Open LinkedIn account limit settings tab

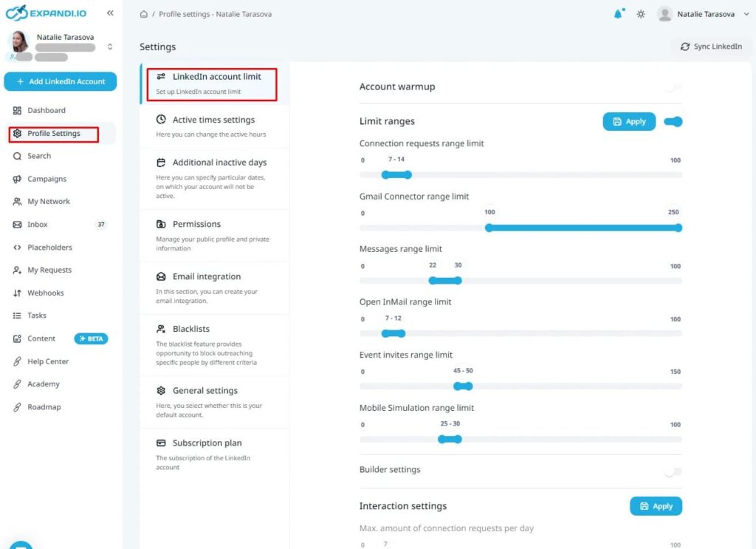[215, 83]
